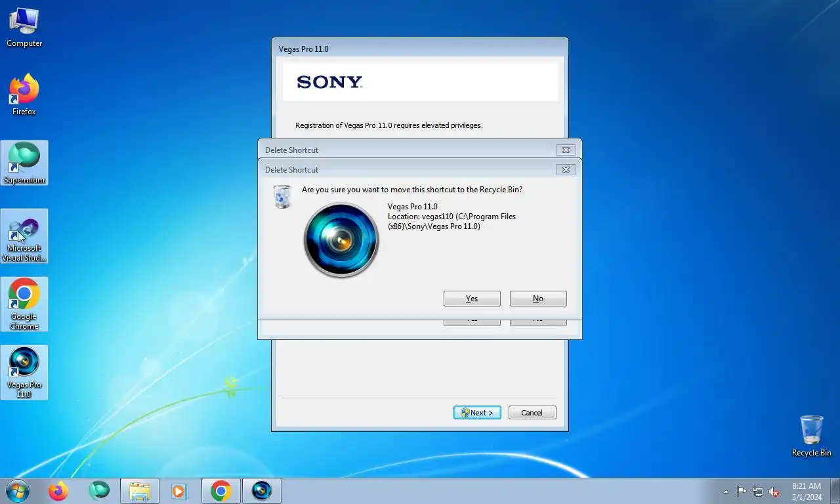Select the Firefox desktop shortcut
The width and height of the screenshot is (840, 504).
[x=24, y=95]
